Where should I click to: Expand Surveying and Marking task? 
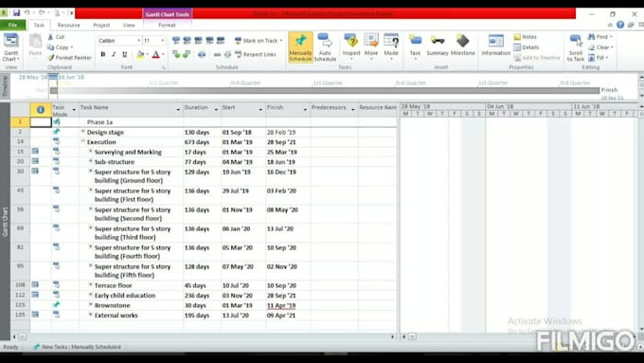click(91, 152)
